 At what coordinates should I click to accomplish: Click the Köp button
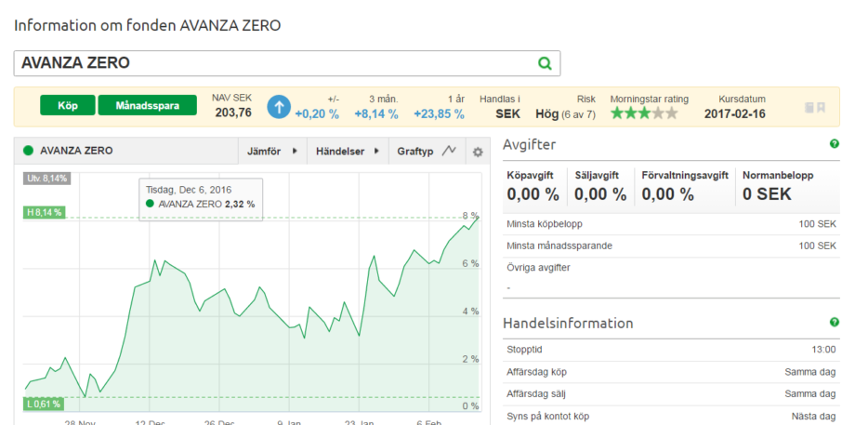68,105
